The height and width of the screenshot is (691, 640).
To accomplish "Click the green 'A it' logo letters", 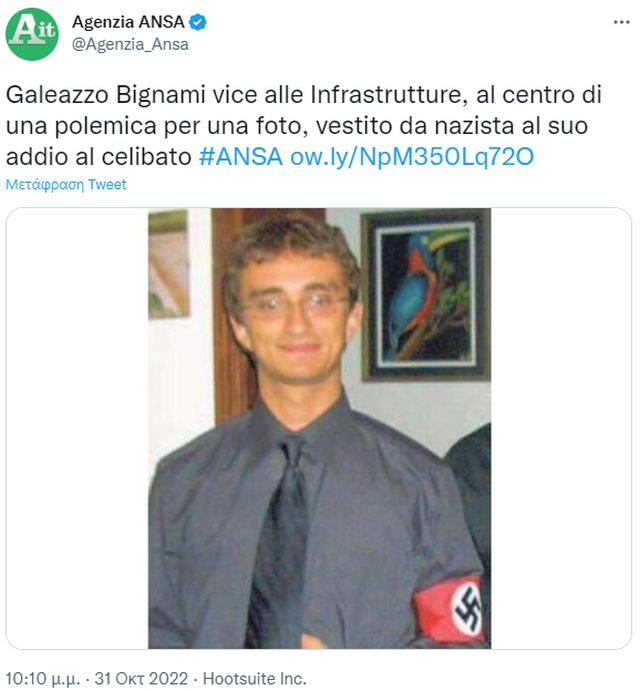I will pos(33,32).
